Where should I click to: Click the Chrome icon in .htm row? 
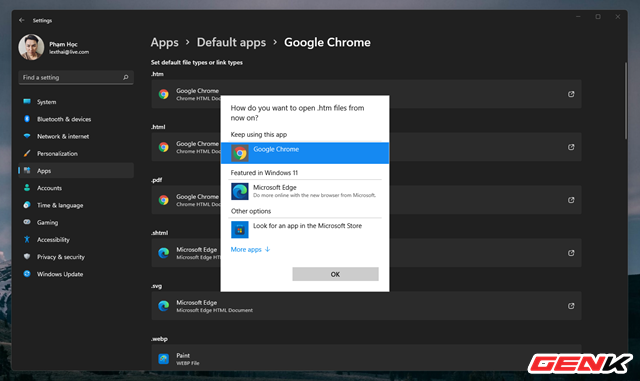click(x=164, y=94)
